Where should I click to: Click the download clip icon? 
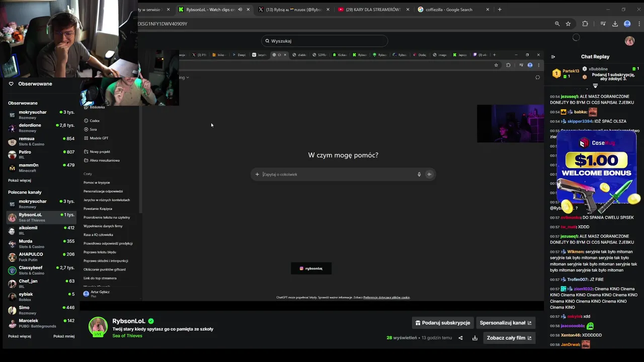pyautogui.click(x=474, y=338)
